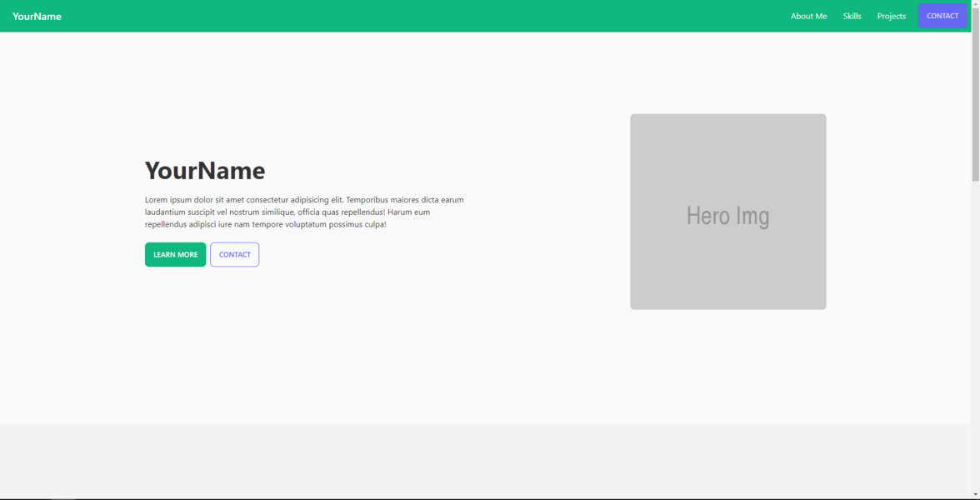Click the empty green navbar area

tap(417, 16)
